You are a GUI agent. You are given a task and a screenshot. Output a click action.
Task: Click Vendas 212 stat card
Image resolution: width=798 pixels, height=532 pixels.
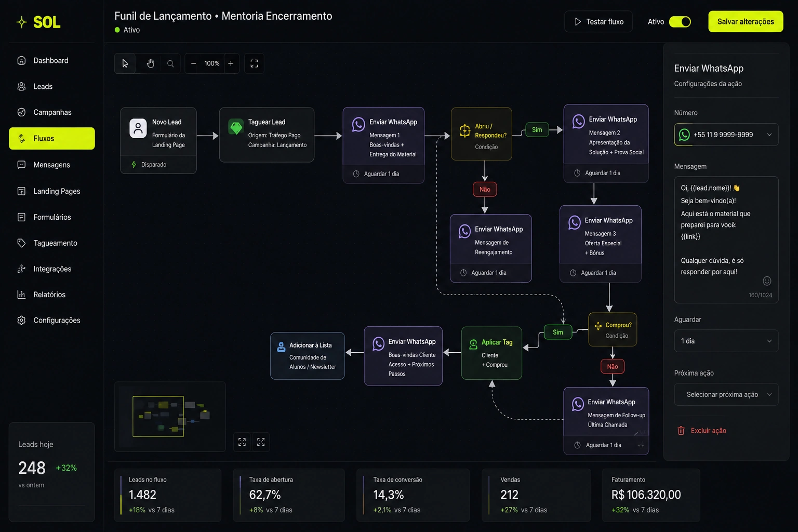click(x=536, y=495)
